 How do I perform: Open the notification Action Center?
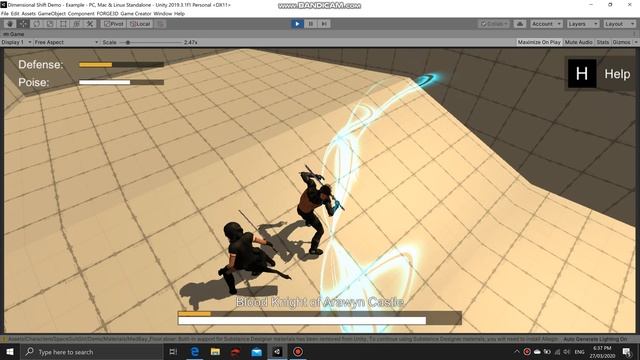point(627,351)
